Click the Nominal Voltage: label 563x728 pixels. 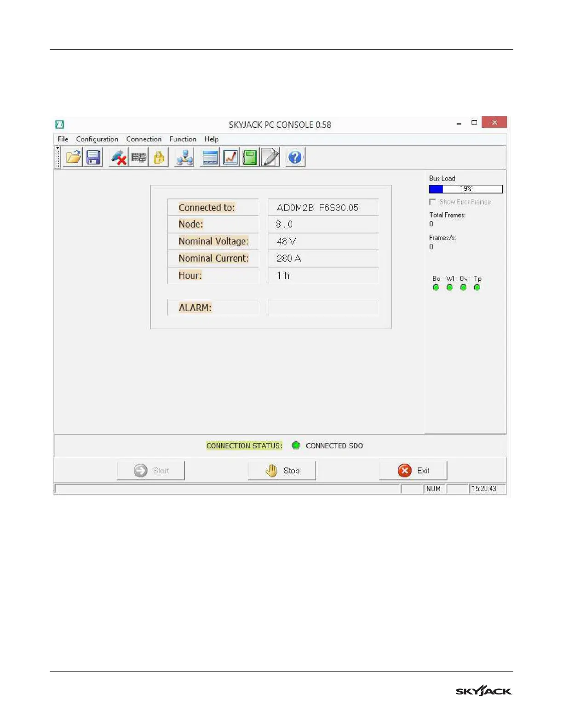point(213,241)
